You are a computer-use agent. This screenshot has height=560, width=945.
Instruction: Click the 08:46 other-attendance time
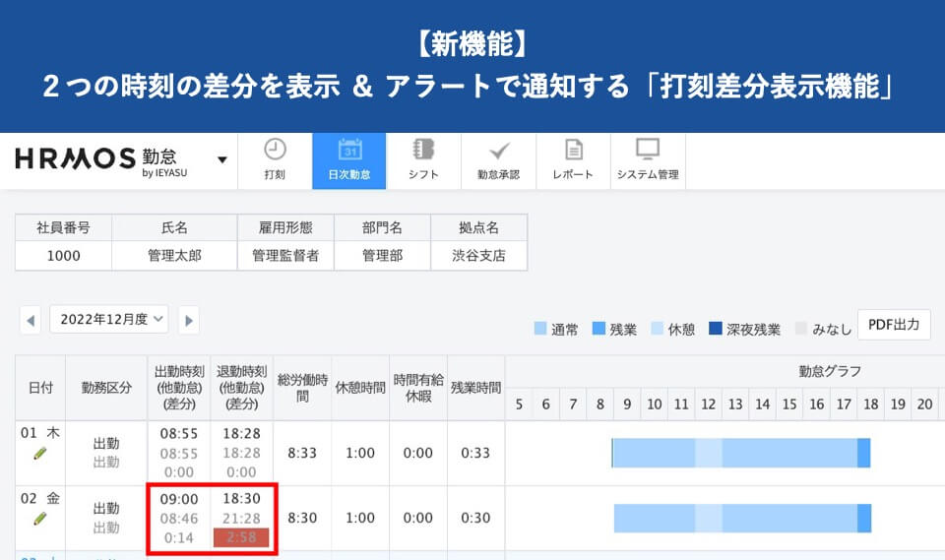(x=179, y=519)
